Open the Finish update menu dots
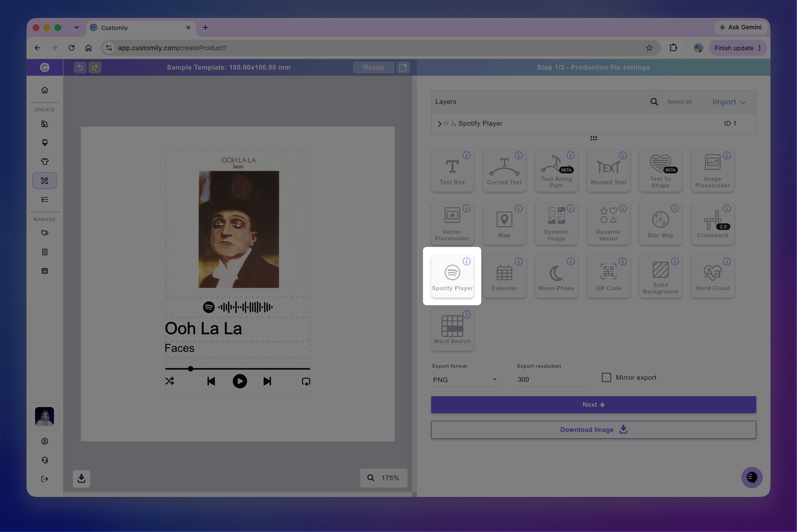 tap(759, 48)
